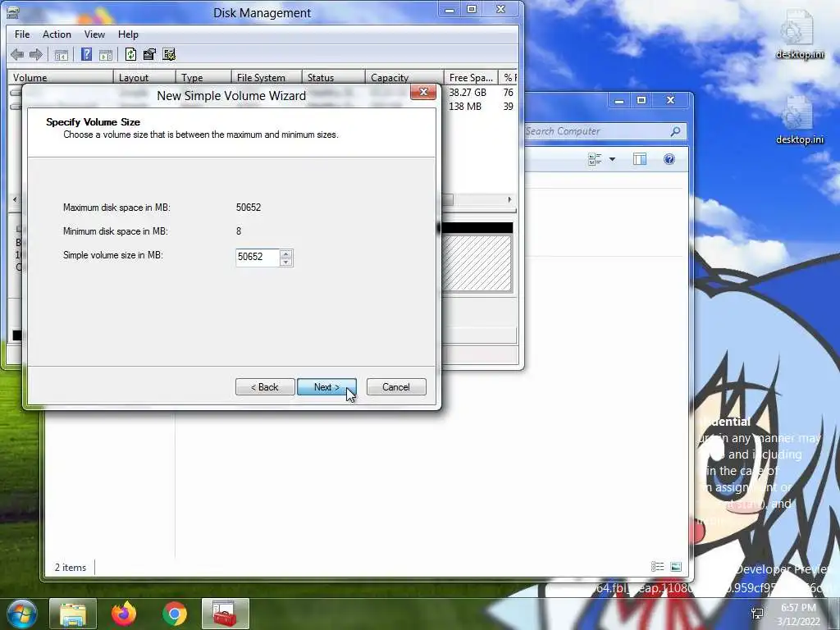
Task: Click the Volume column header
Action: [60, 77]
